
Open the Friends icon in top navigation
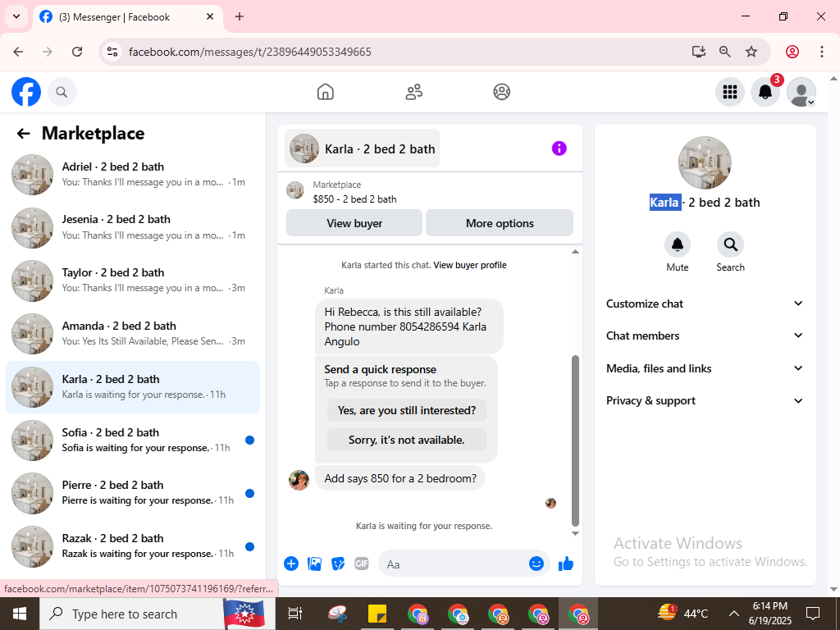[413, 92]
